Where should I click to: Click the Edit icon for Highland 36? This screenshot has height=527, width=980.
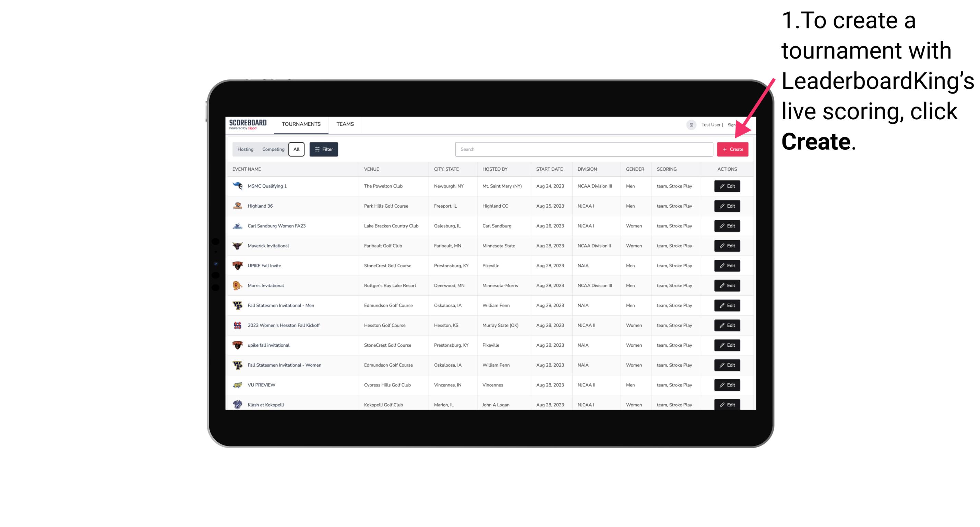tap(727, 206)
